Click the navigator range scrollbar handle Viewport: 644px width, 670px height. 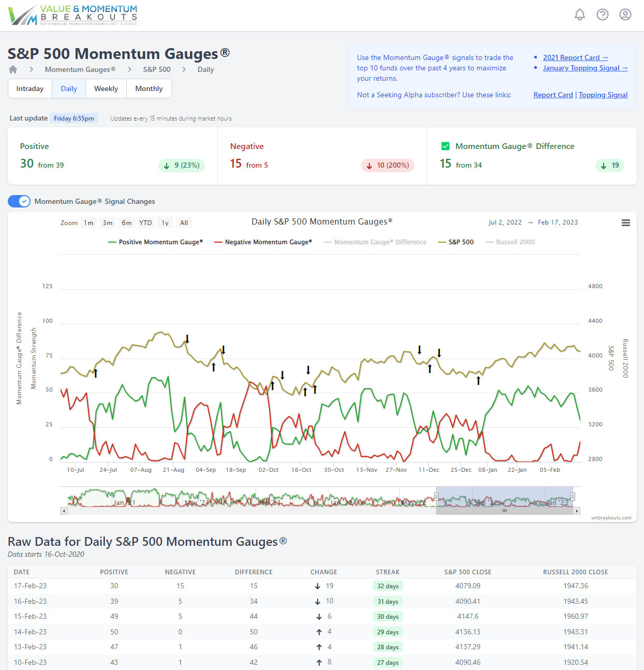(504, 511)
